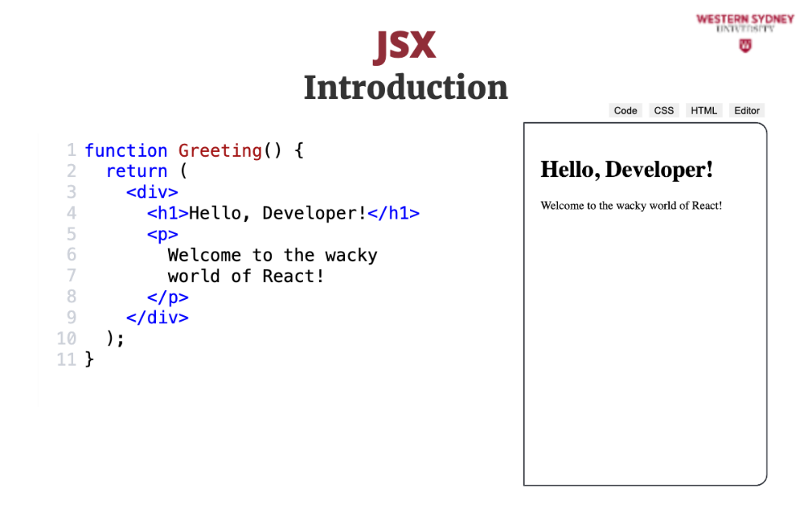Click line number 1 in the code gutter
Viewport: 812px width, 507px height.
[x=71, y=150]
